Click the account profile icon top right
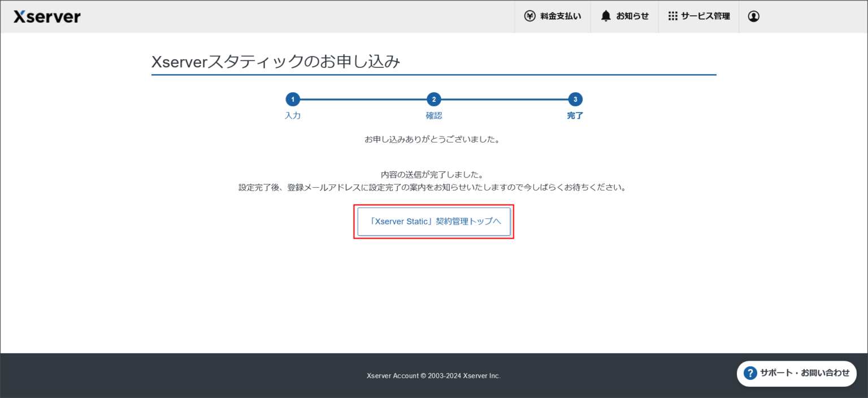 click(753, 16)
